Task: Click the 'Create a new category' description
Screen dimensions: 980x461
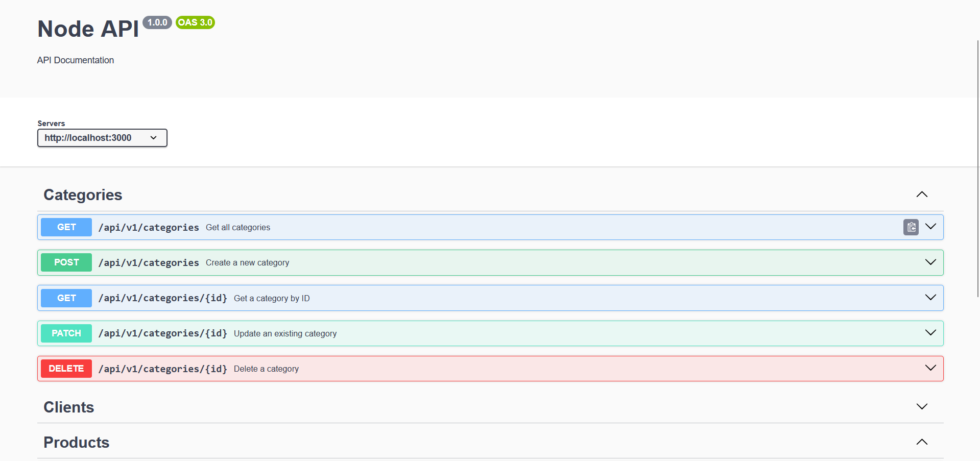Action: tap(248, 263)
